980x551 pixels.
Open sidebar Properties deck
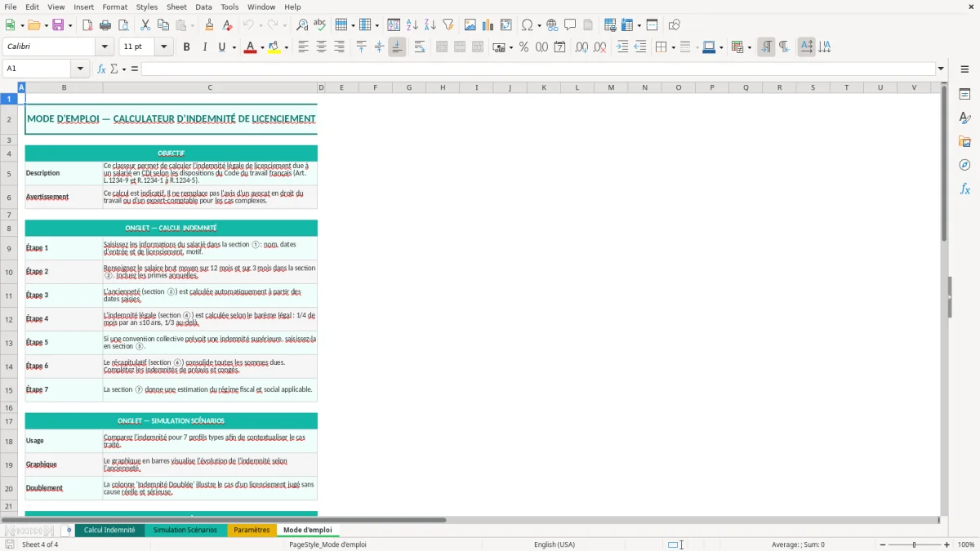964,94
